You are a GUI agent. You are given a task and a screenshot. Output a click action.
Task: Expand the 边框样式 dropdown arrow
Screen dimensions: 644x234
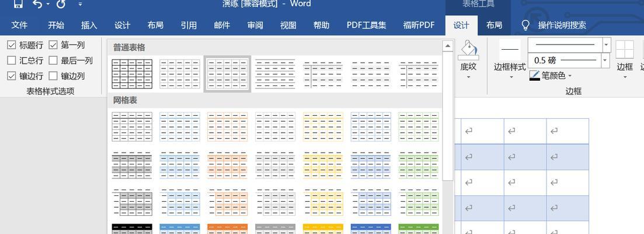point(511,77)
